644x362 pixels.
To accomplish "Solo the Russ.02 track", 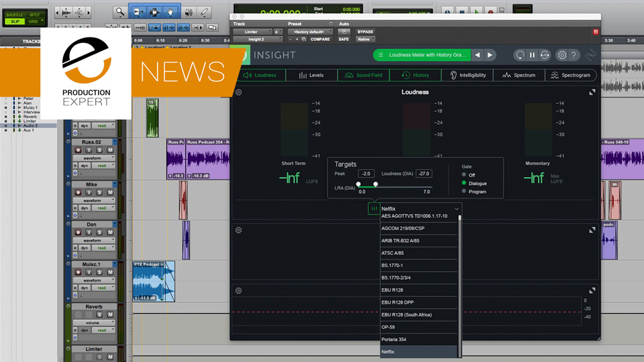I will (x=99, y=150).
